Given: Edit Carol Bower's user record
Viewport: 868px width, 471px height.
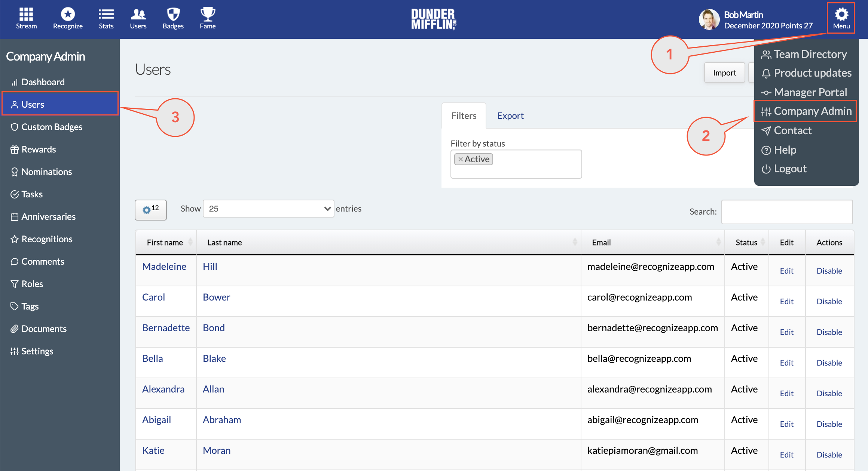Looking at the screenshot, I should coord(787,301).
